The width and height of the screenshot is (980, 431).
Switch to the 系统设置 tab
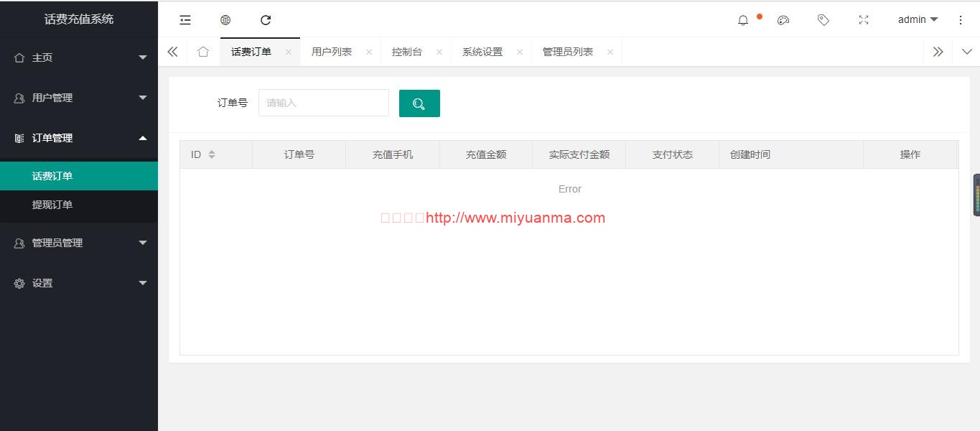point(482,52)
